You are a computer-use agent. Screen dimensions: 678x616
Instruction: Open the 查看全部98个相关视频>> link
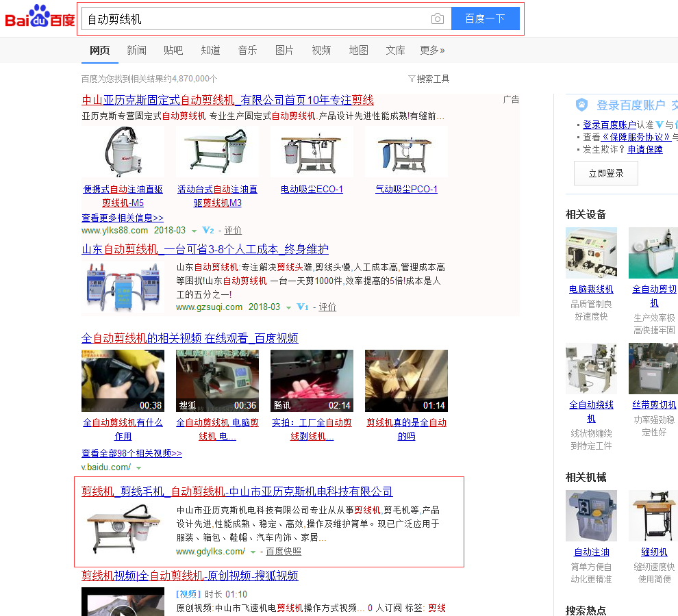[x=131, y=453]
